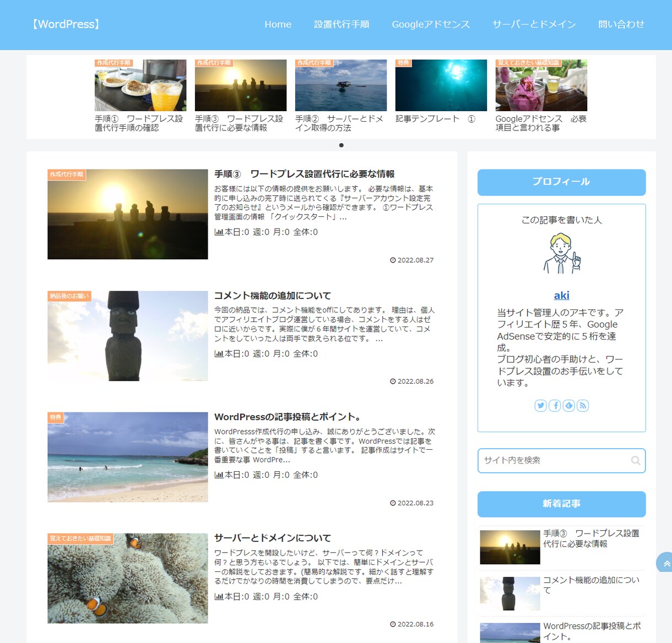Screen dimensions: 672x643
Task: Click the Twitter icon in the profile box
Action: [541, 406]
